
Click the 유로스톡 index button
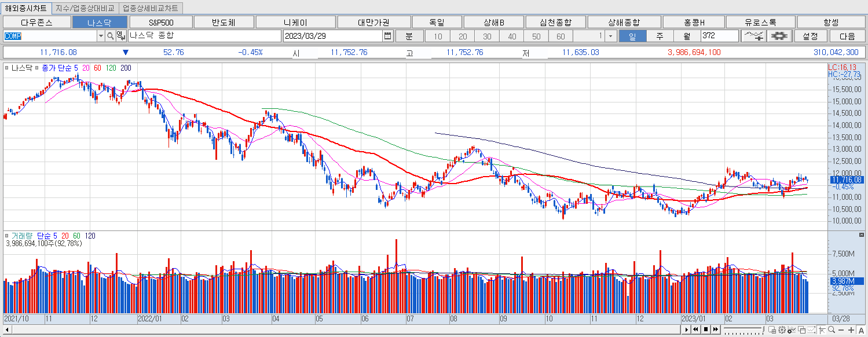[x=760, y=23]
